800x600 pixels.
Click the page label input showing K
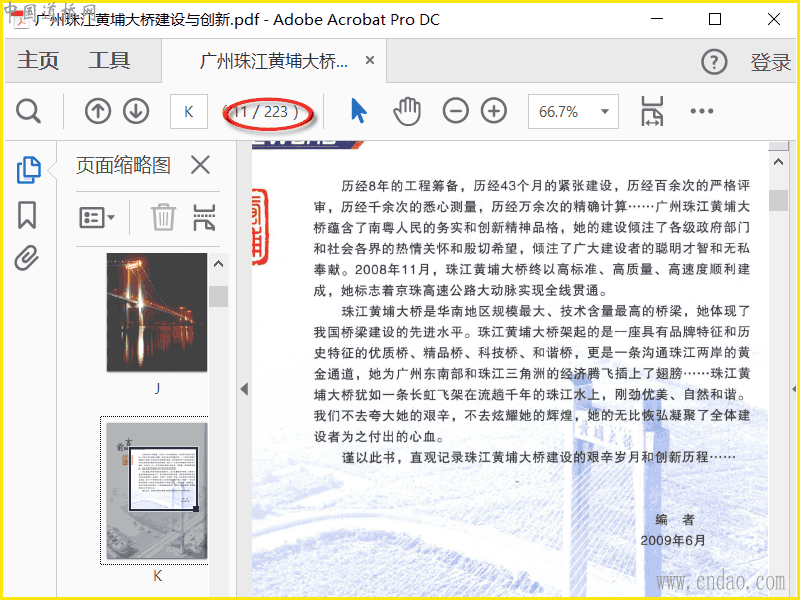tap(189, 111)
